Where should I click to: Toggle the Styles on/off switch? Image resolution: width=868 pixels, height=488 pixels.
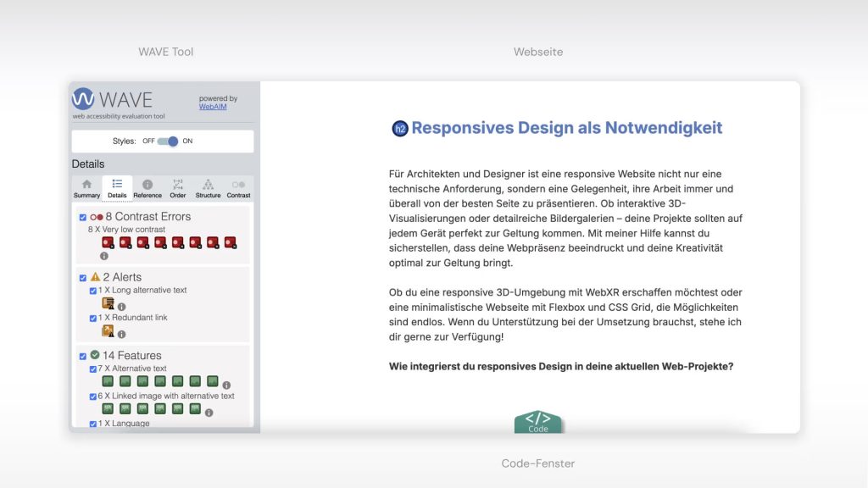[x=168, y=141]
